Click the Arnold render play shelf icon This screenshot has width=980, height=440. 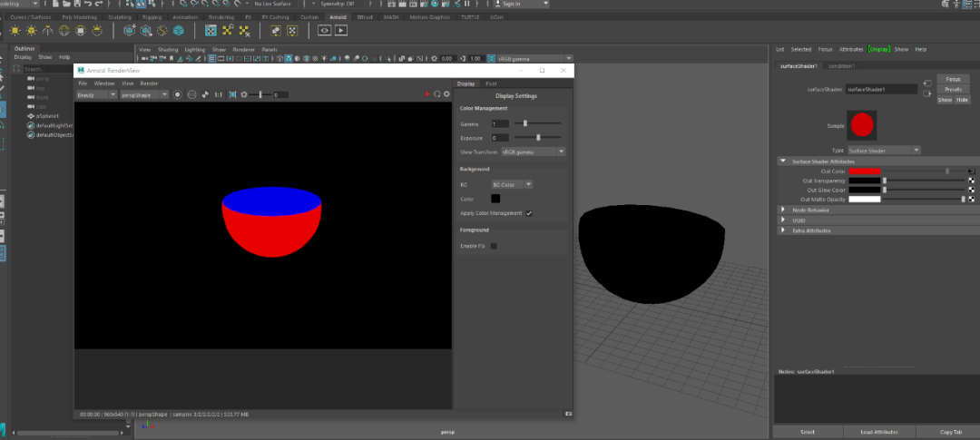340,30
